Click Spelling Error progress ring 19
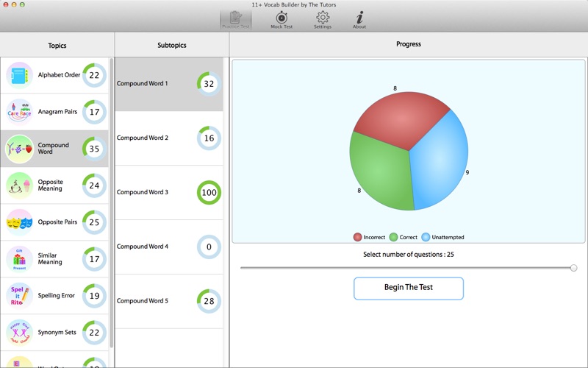This screenshot has height=368, width=588. [x=95, y=296]
